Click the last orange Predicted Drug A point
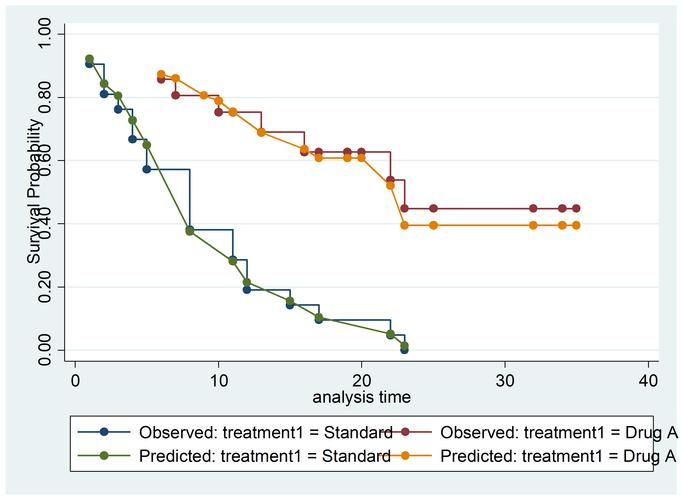 (576, 225)
